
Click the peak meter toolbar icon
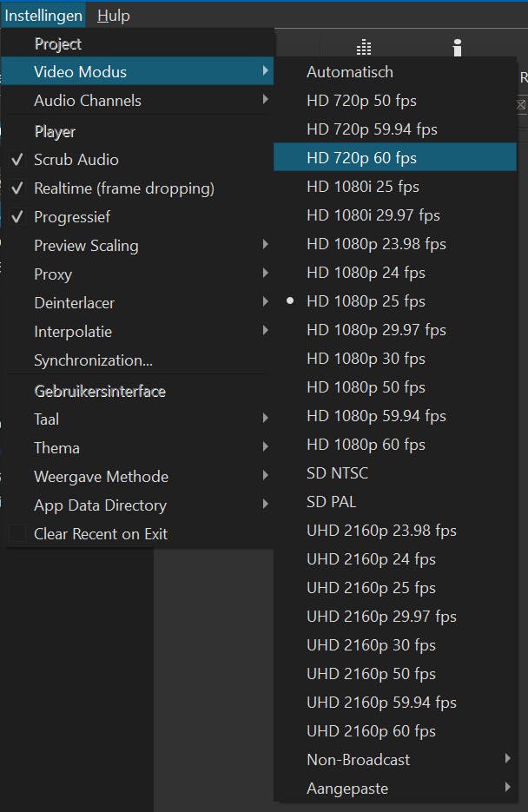tap(364, 48)
